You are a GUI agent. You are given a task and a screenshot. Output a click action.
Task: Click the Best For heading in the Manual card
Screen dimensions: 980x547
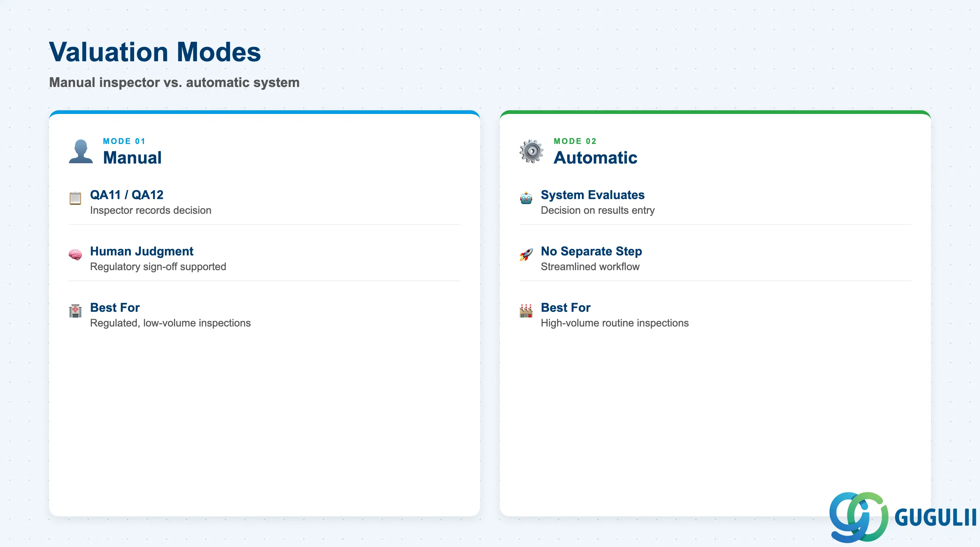(115, 307)
